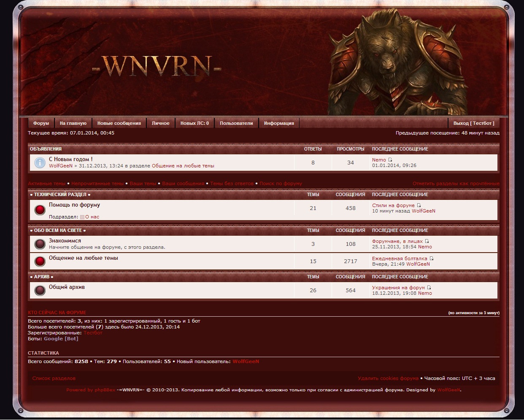Viewport: 524px width, 420px height.
Task: Click the small subforum icon before О нас
Action: click(82, 217)
